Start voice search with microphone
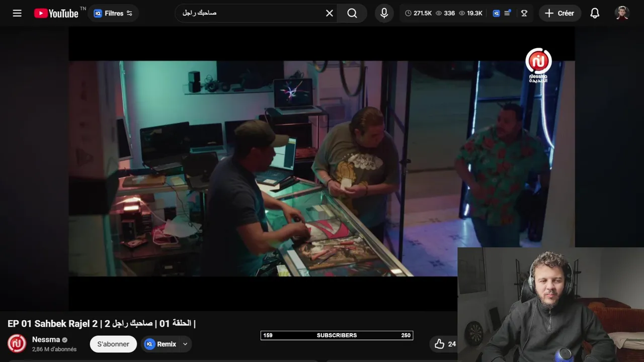Viewport: 644px width, 362px height. [x=384, y=13]
